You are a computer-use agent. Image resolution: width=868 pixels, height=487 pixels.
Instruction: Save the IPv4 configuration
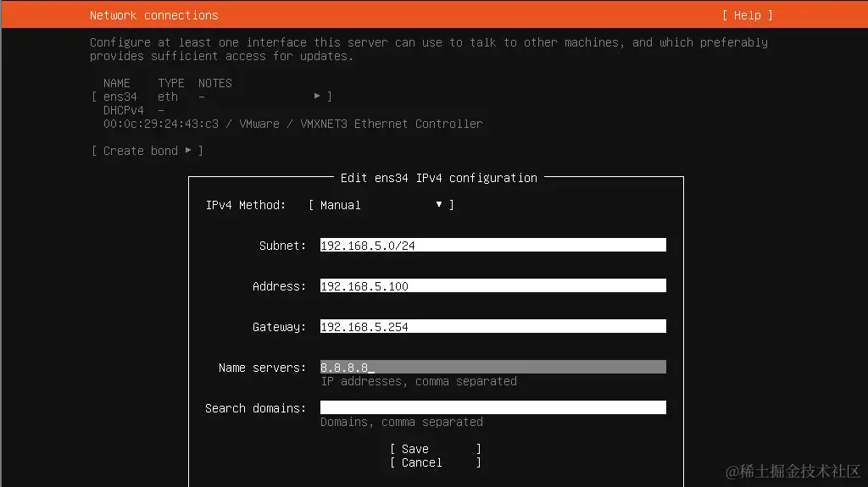click(x=435, y=449)
